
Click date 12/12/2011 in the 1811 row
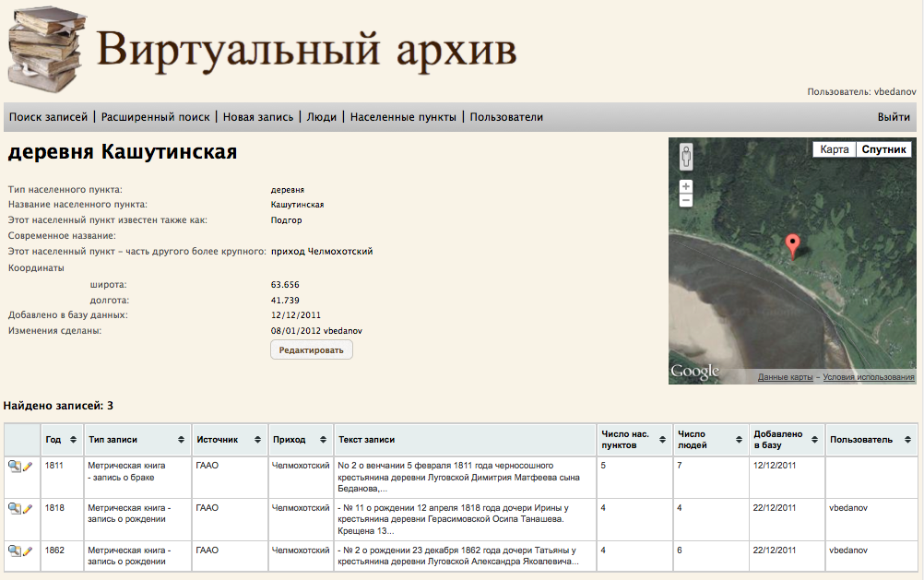775,466
